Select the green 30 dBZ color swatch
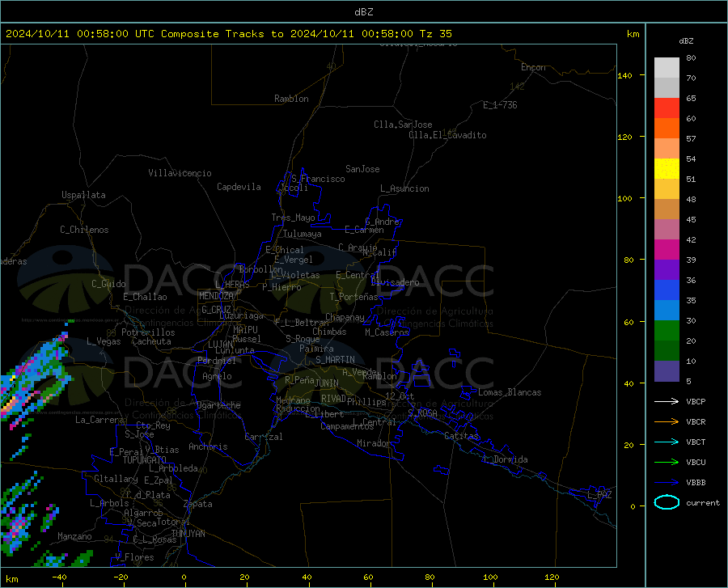This screenshot has height=588, width=728. (x=667, y=331)
